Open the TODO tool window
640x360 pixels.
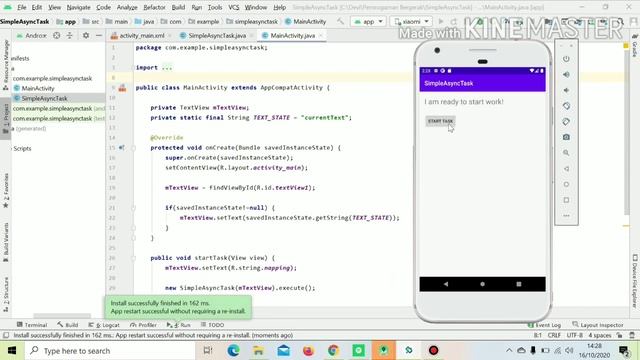coord(212,325)
